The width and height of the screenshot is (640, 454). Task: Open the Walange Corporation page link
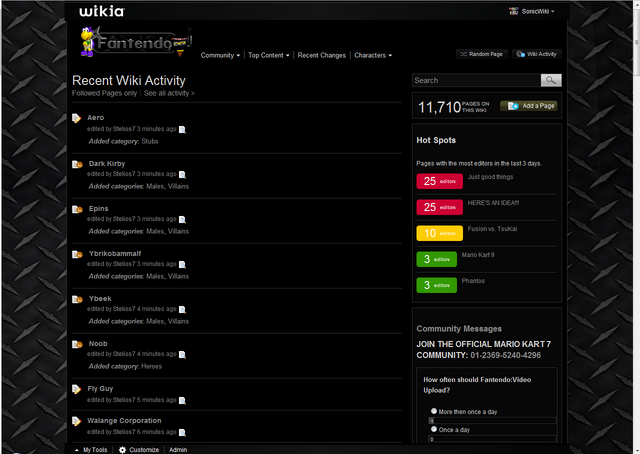coord(124,421)
